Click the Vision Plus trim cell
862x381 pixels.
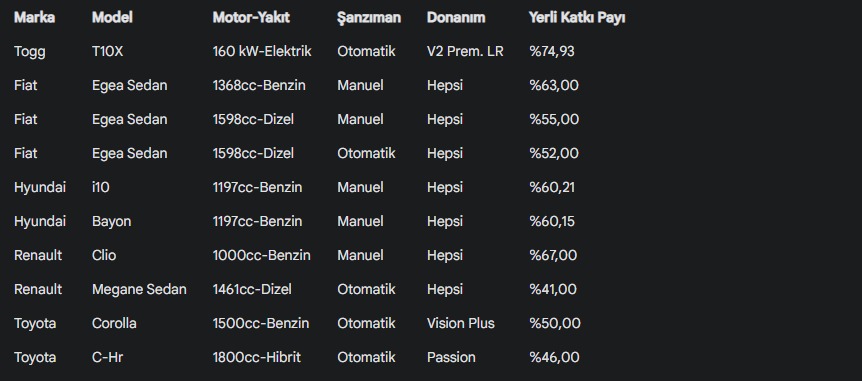[461, 324]
